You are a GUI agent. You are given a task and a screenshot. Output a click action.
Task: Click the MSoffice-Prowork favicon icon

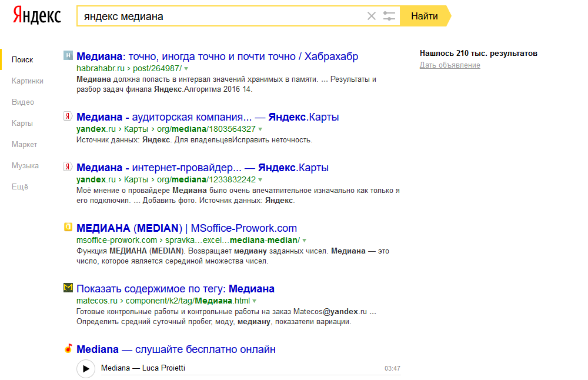(x=68, y=227)
